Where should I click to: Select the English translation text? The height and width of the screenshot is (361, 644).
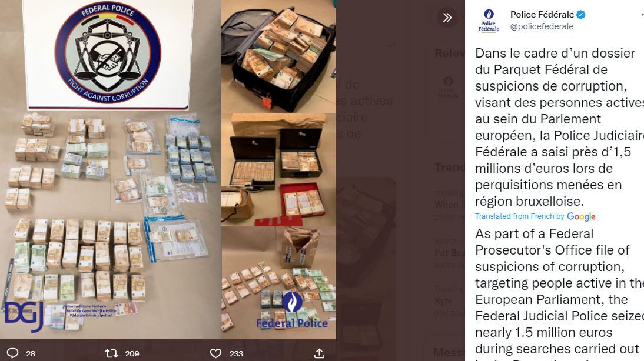click(559, 294)
